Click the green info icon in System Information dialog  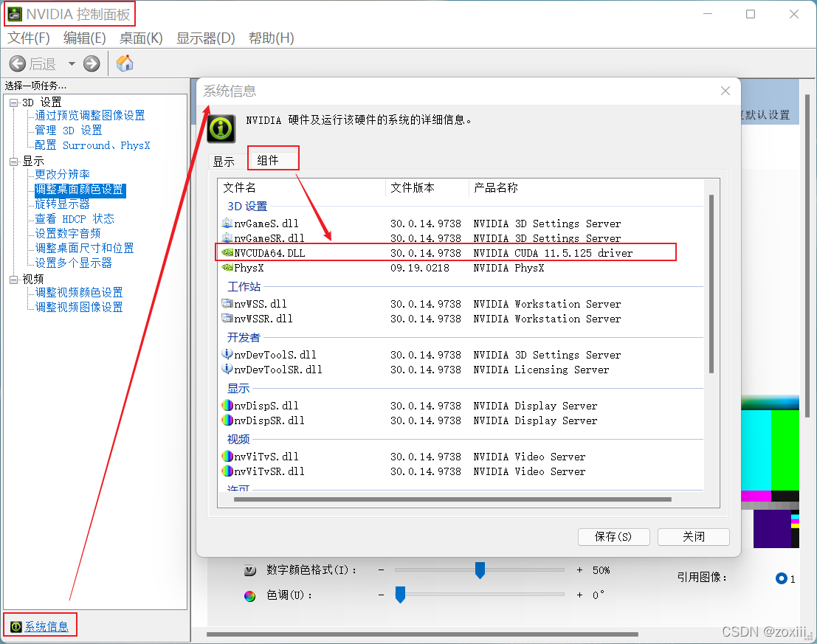pyautogui.click(x=221, y=128)
